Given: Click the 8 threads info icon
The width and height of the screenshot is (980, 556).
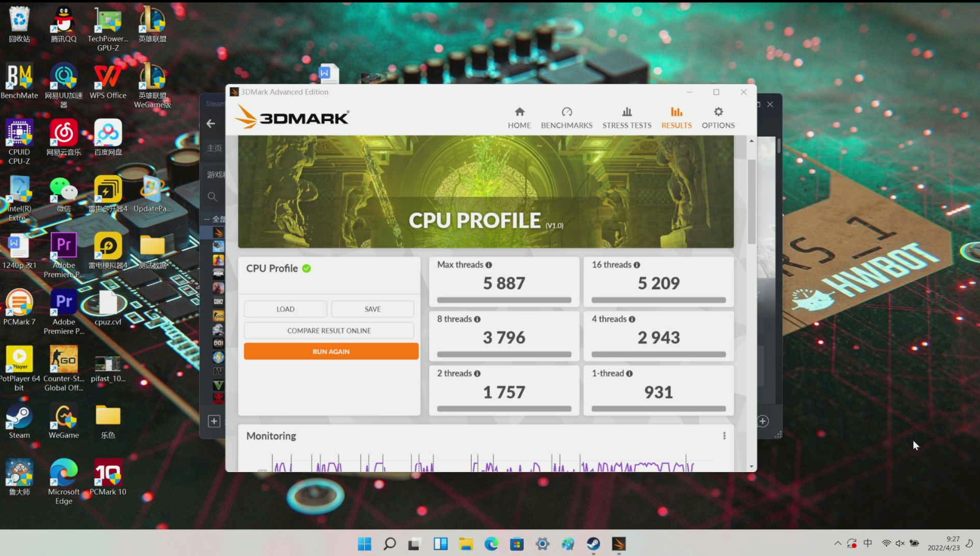Looking at the screenshot, I should pos(477,319).
